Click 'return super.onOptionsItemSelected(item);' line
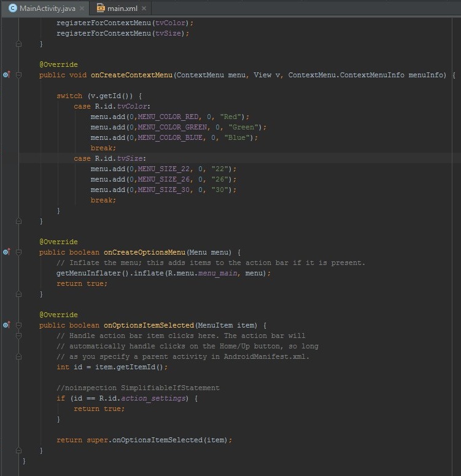Screen dimensions: 461x476 [x=144, y=440]
